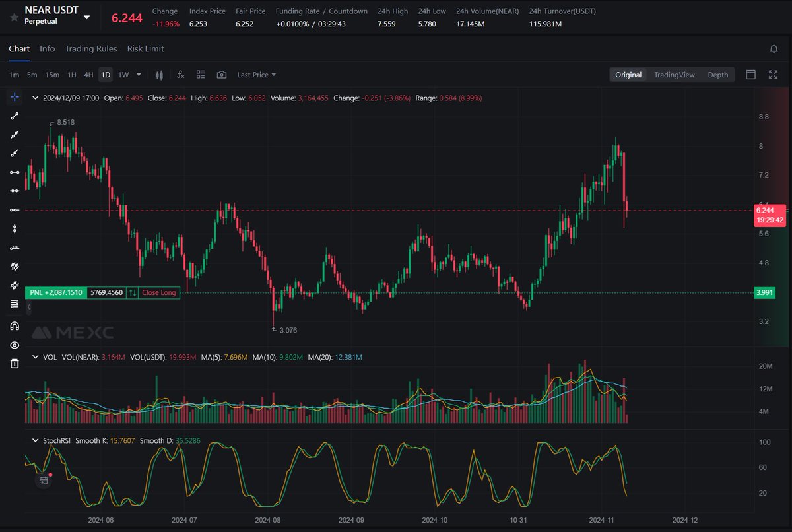Expand more time intervals arrow after 1W
The image size is (792, 532).
click(140, 75)
